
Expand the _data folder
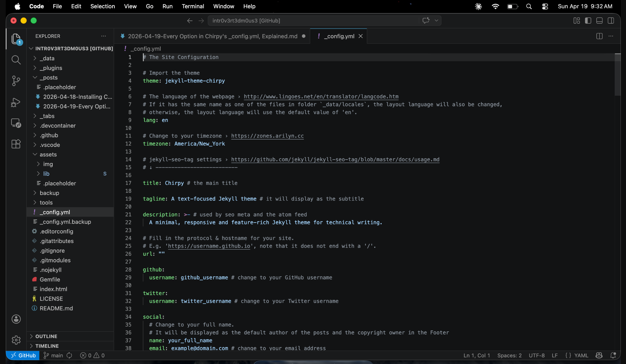47,58
